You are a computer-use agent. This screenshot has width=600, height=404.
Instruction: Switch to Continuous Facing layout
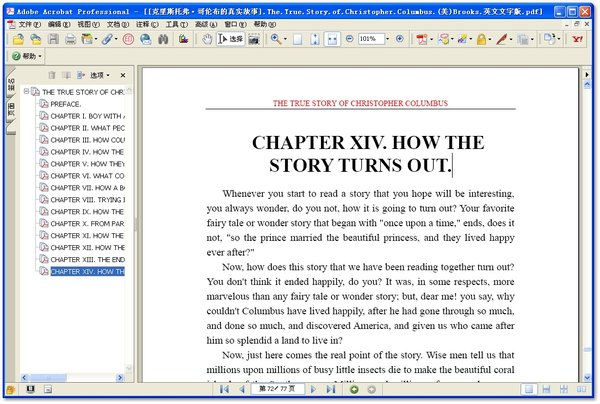coord(564,389)
